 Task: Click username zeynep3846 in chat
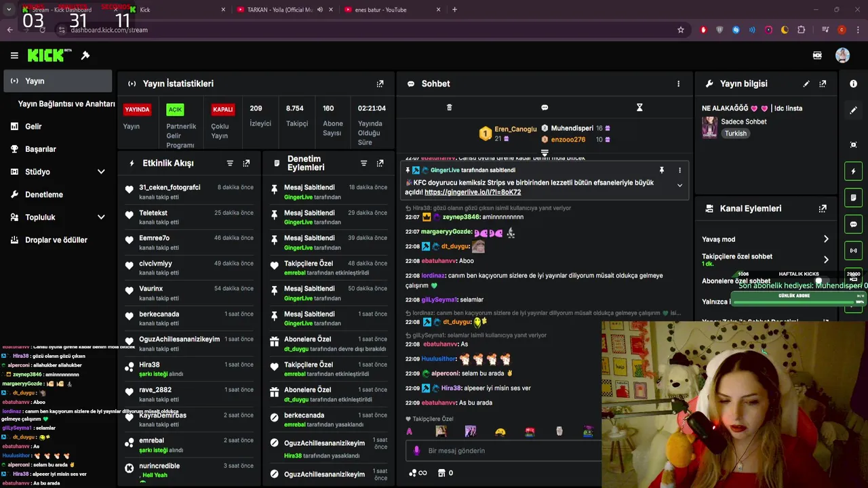point(461,217)
